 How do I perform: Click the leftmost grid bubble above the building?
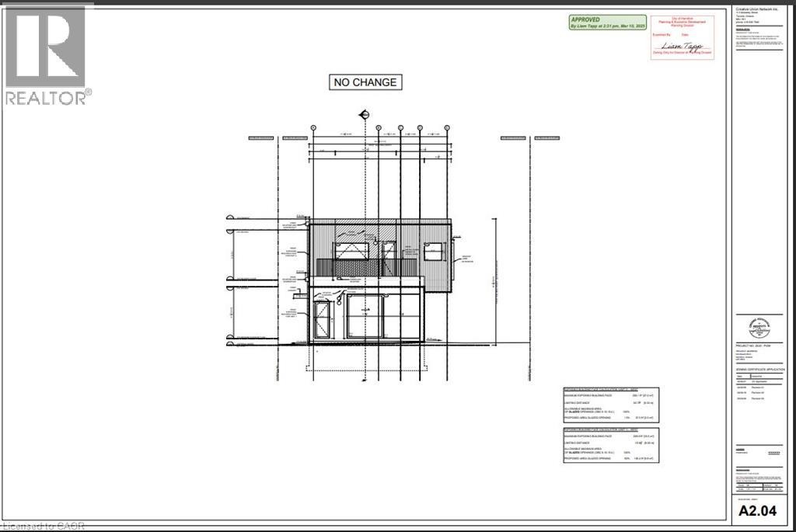pos(313,127)
